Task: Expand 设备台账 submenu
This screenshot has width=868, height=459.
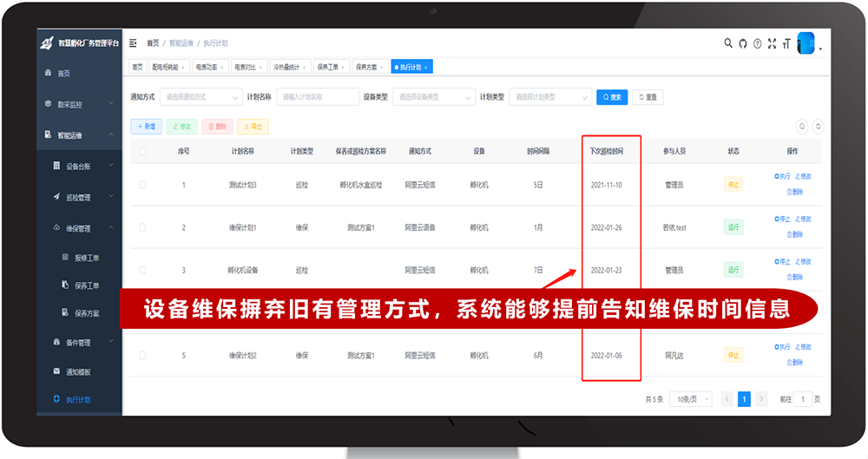Action: click(x=80, y=166)
